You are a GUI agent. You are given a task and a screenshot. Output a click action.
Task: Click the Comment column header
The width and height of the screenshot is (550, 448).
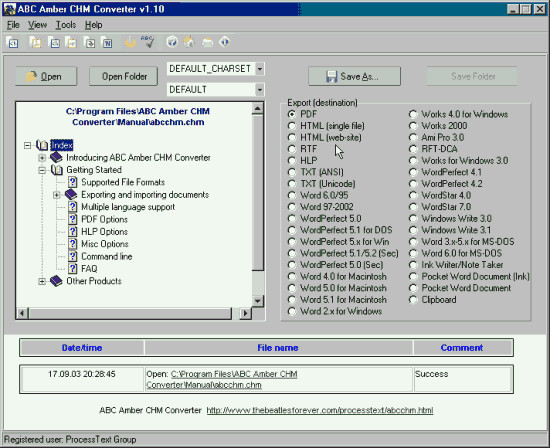[x=462, y=348]
